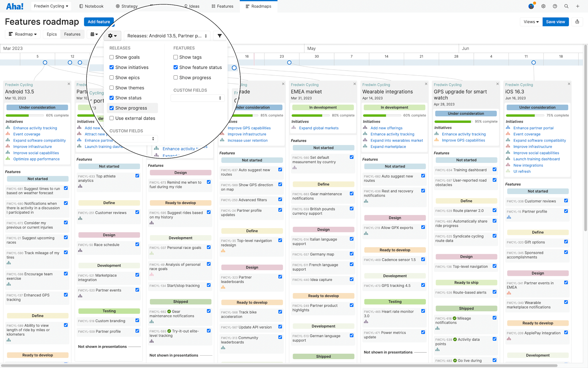
Task: Toggle the Use external dates checkbox
Action: (x=112, y=118)
